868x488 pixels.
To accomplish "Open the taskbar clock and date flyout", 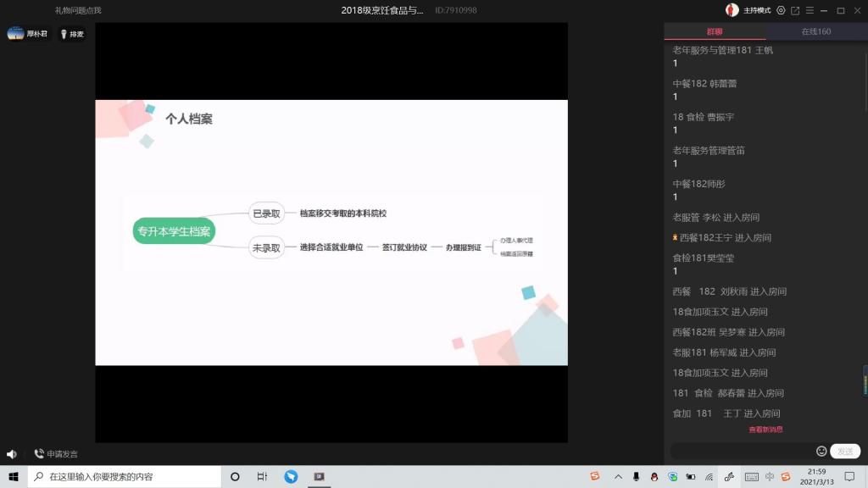I will [816, 477].
